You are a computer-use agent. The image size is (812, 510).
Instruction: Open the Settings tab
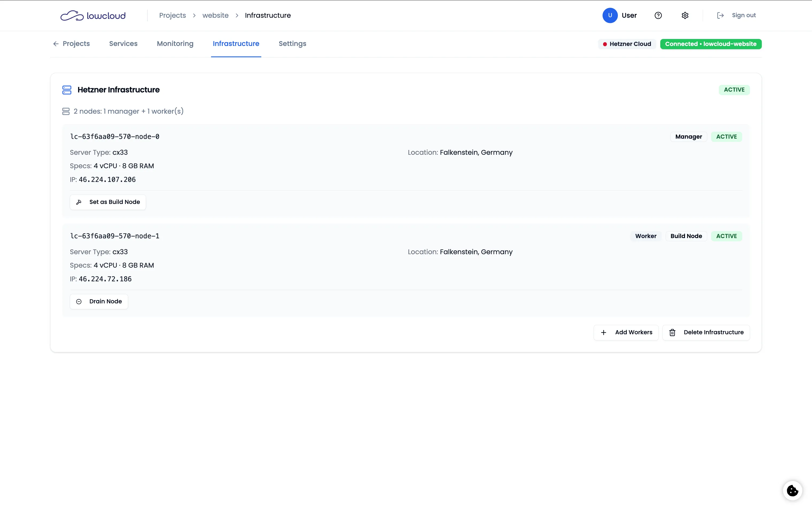coord(292,44)
